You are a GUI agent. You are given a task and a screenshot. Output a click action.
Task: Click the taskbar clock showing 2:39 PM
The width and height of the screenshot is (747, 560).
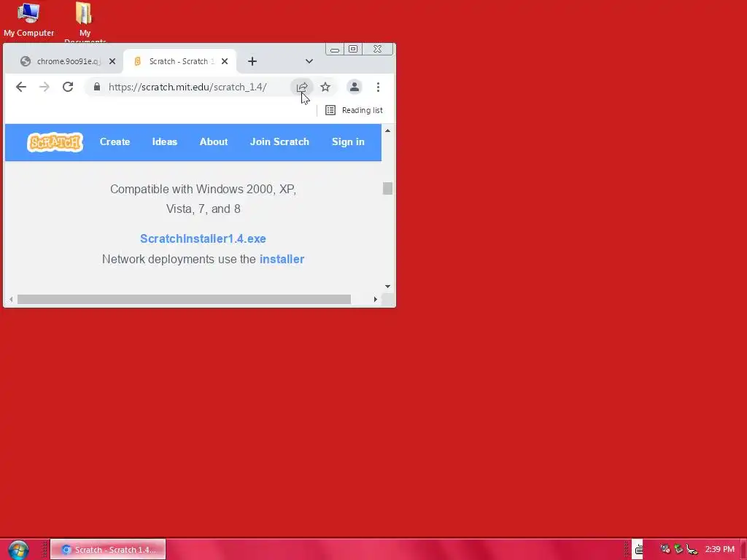719,550
